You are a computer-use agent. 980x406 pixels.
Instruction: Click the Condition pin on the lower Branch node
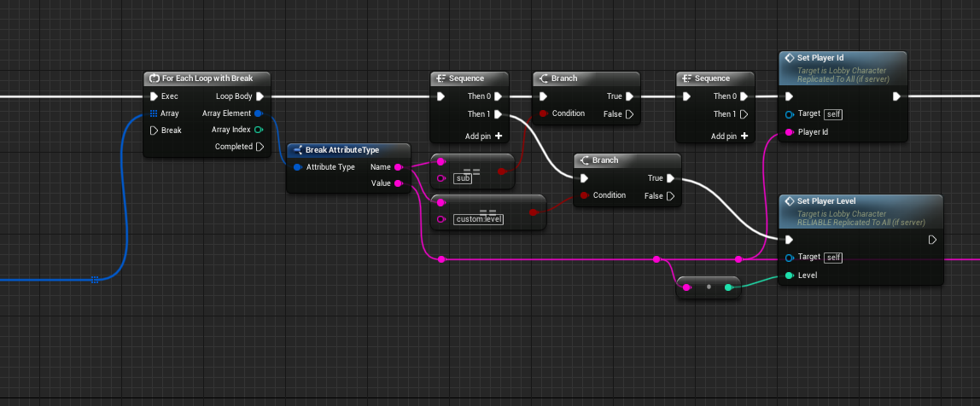coord(584,195)
